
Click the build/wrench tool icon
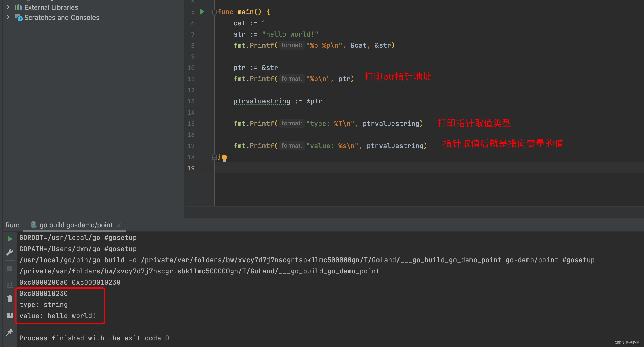(x=9, y=253)
